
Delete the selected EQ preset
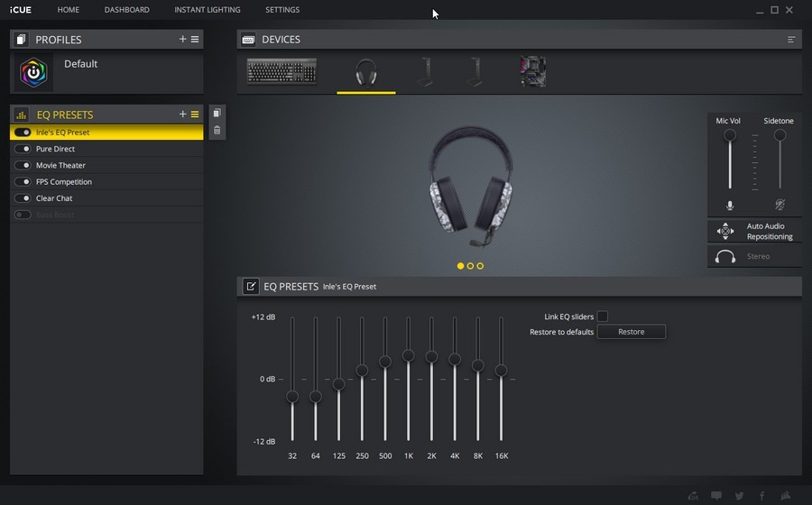pos(217,130)
